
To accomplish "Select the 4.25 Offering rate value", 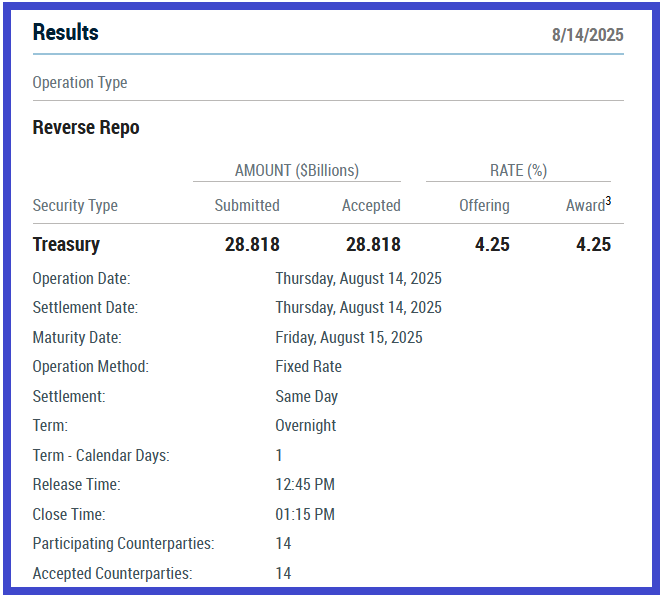I will (x=492, y=245).
